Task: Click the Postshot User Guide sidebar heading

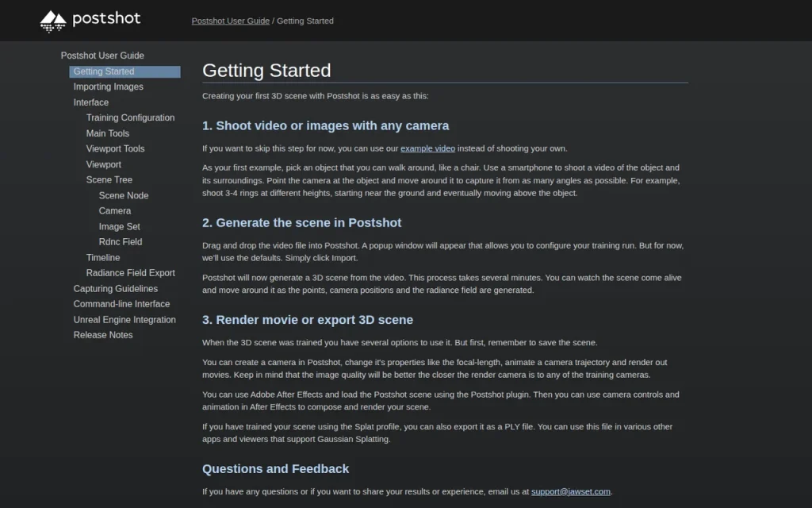Action: coord(102,56)
